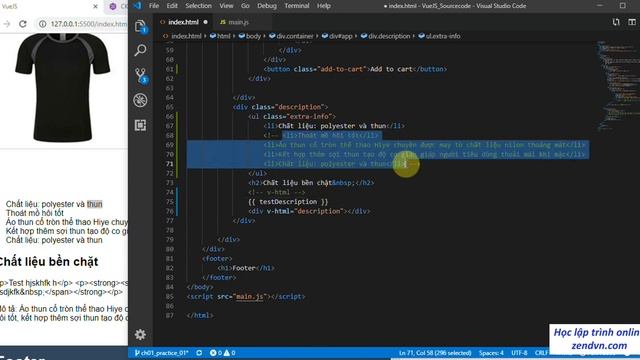Open the File menu
Image resolution: width=640 pixels, height=360 pixels.
click(154, 6)
